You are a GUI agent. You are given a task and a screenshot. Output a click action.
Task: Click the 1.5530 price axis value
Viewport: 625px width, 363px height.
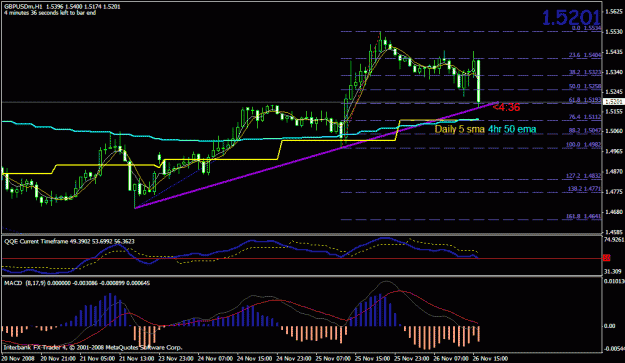[x=614, y=31]
